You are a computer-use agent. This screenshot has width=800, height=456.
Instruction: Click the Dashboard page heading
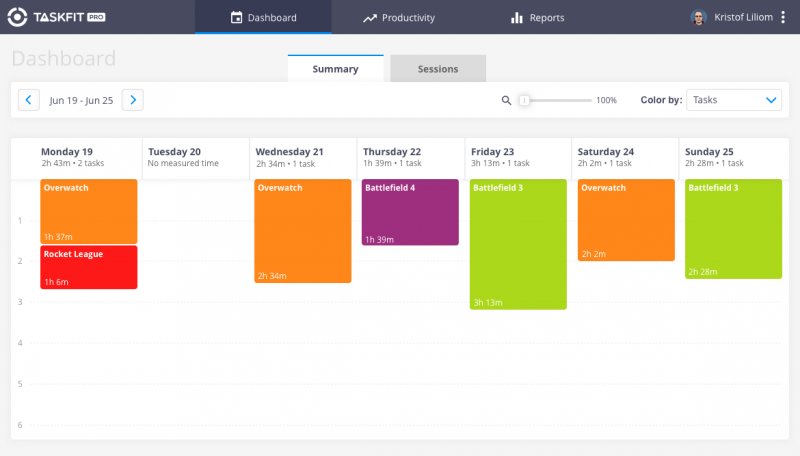click(64, 59)
